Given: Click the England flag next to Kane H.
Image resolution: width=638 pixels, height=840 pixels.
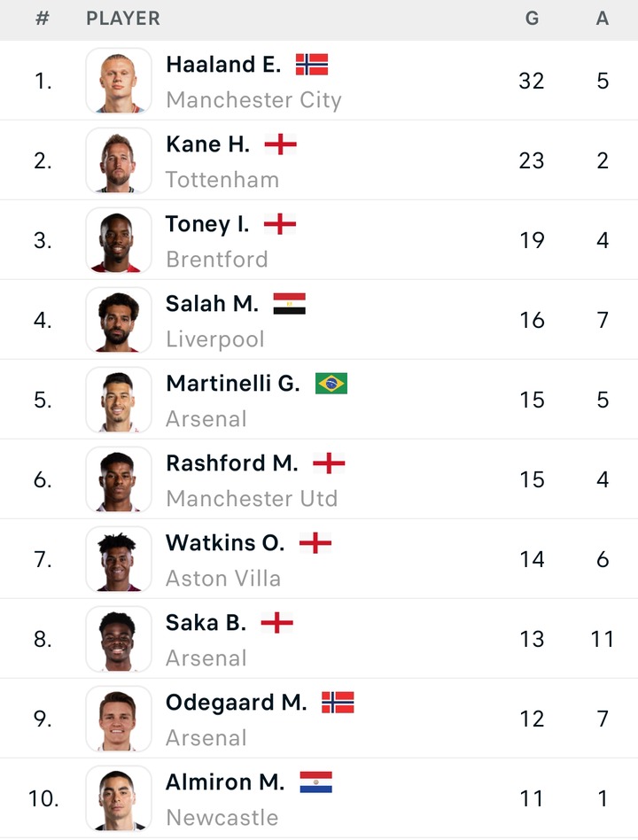Looking at the screenshot, I should 280,144.
